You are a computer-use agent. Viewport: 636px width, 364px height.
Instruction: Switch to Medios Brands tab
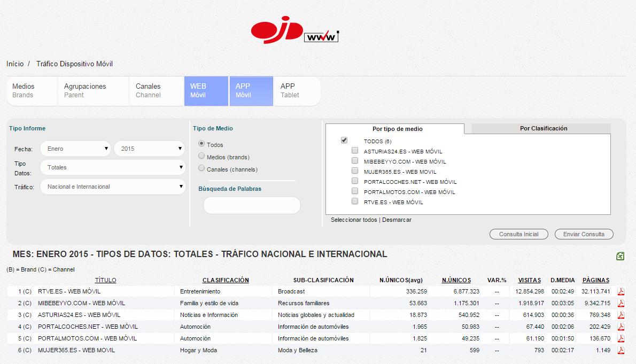[32, 91]
